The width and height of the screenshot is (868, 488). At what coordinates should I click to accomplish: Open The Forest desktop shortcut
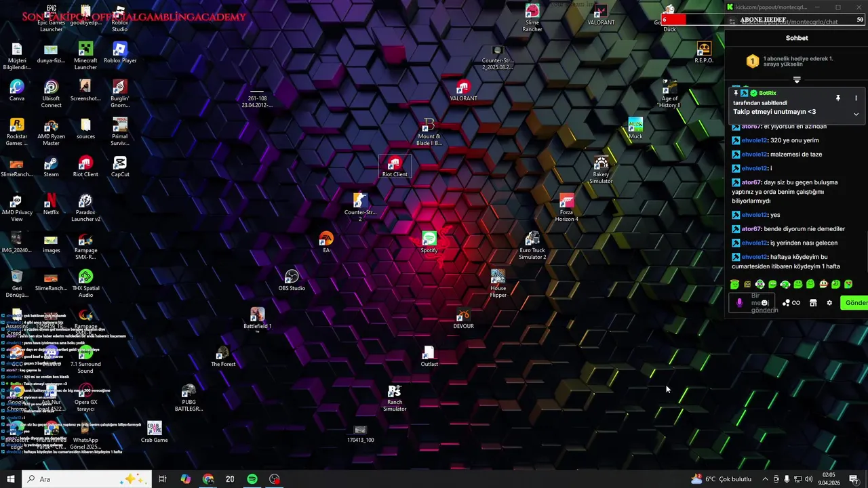[223, 357]
